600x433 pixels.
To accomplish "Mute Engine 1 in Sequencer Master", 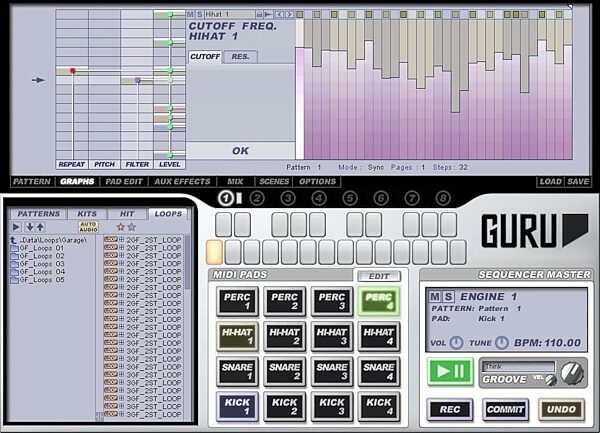I will 435,297.
